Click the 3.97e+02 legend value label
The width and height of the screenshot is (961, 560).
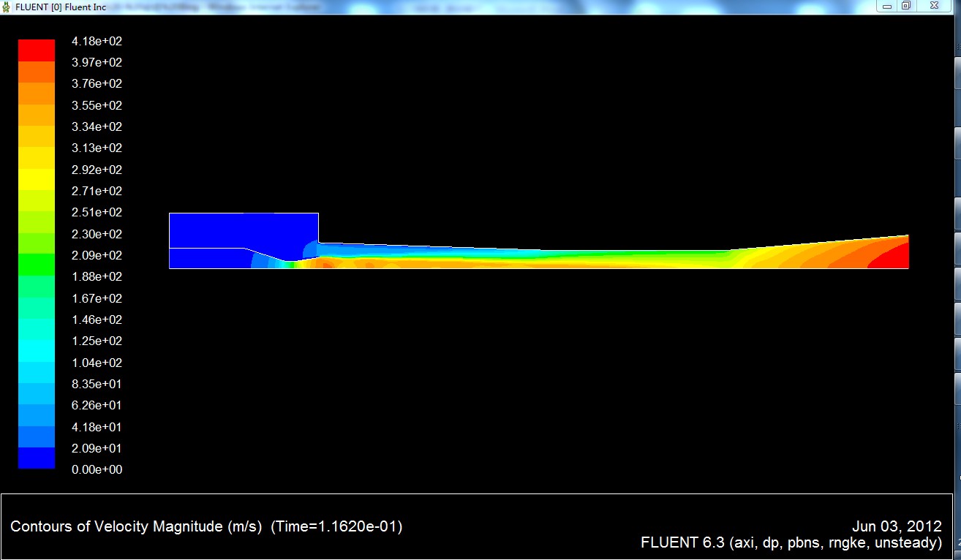coord(97,62)
